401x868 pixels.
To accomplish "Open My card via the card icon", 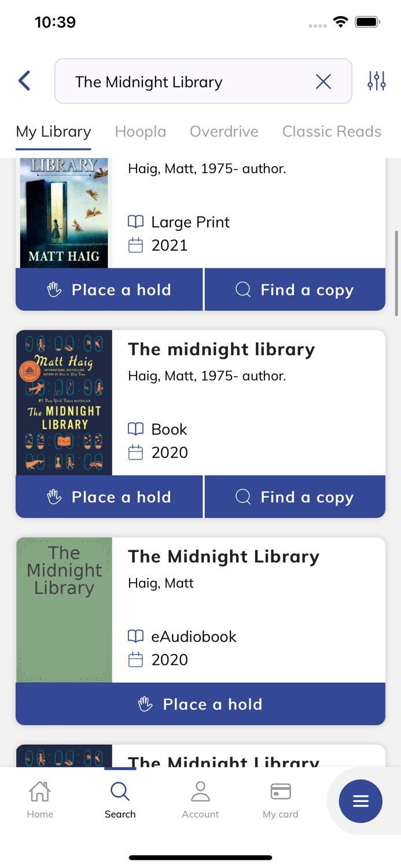I will tap(280, 799).
